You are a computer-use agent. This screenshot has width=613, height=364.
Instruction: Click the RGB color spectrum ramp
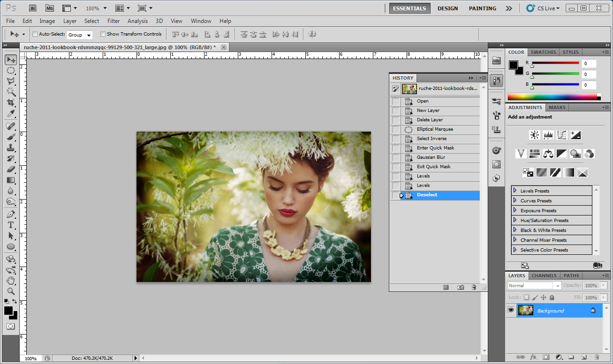pos(553,97)
